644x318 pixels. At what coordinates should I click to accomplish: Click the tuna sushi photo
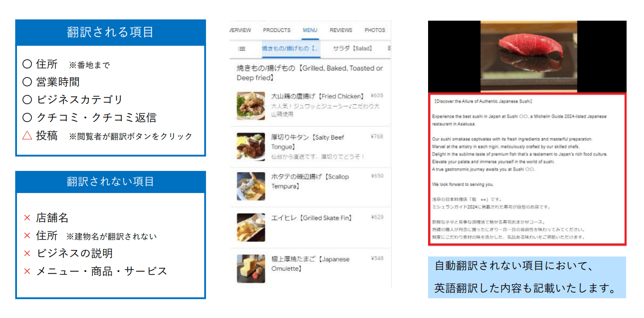click(x=529, y=56)
